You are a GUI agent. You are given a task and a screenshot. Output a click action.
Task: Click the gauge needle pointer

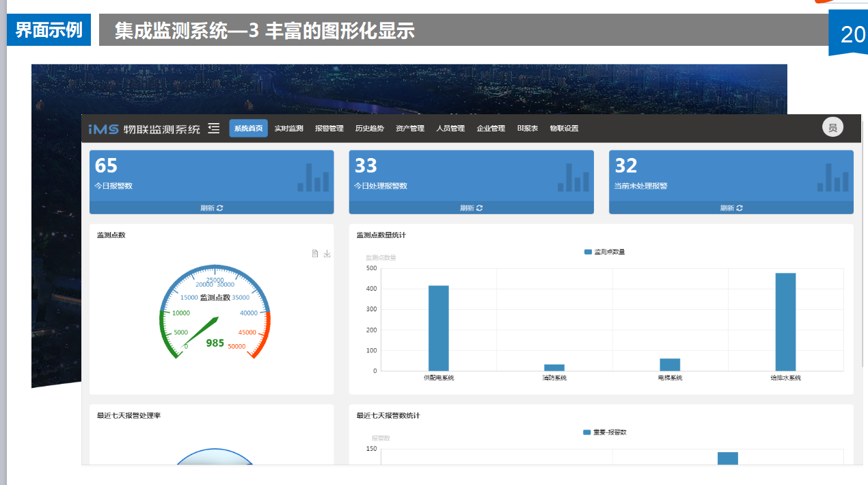click(x=202, y=332)
